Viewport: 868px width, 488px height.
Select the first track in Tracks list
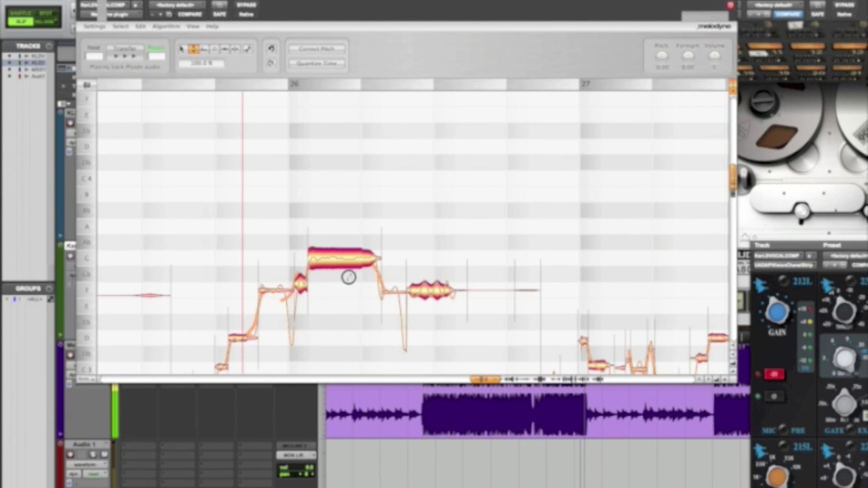pyautogui.click(x=37, y=56)
